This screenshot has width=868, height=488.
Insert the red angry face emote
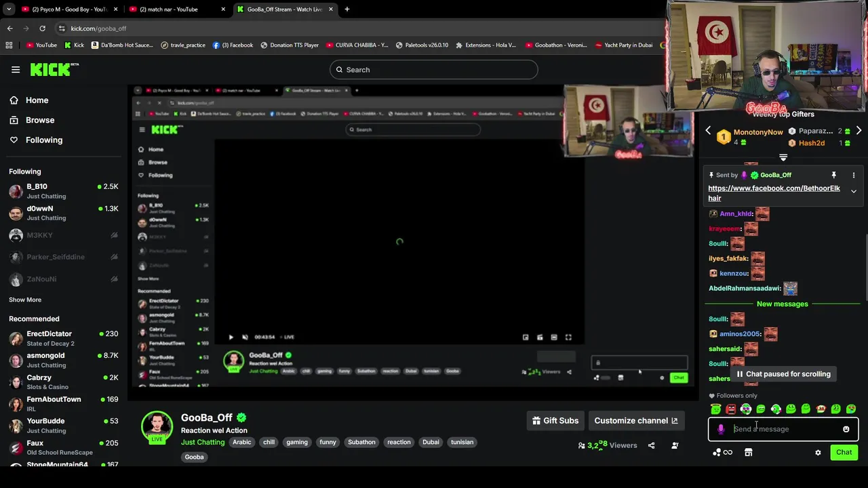[x=730, y=409]
